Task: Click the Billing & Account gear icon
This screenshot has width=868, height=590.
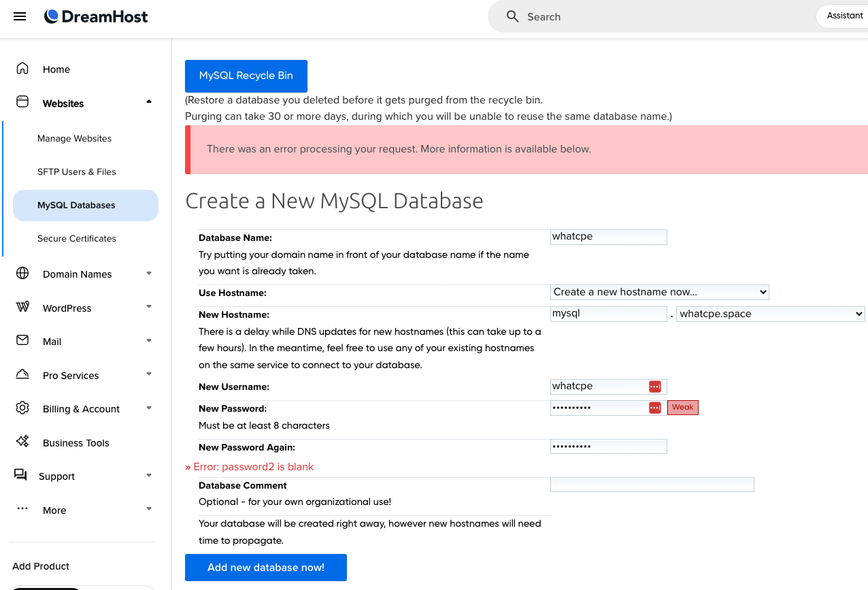Action: (22, 408)
